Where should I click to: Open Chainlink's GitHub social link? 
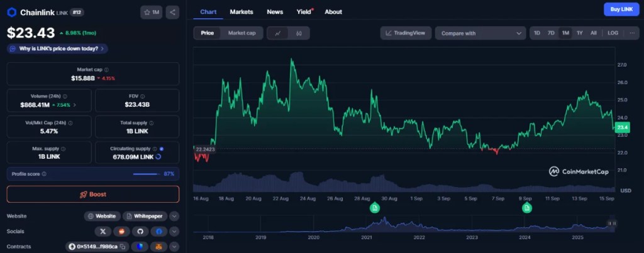point(140,232)
